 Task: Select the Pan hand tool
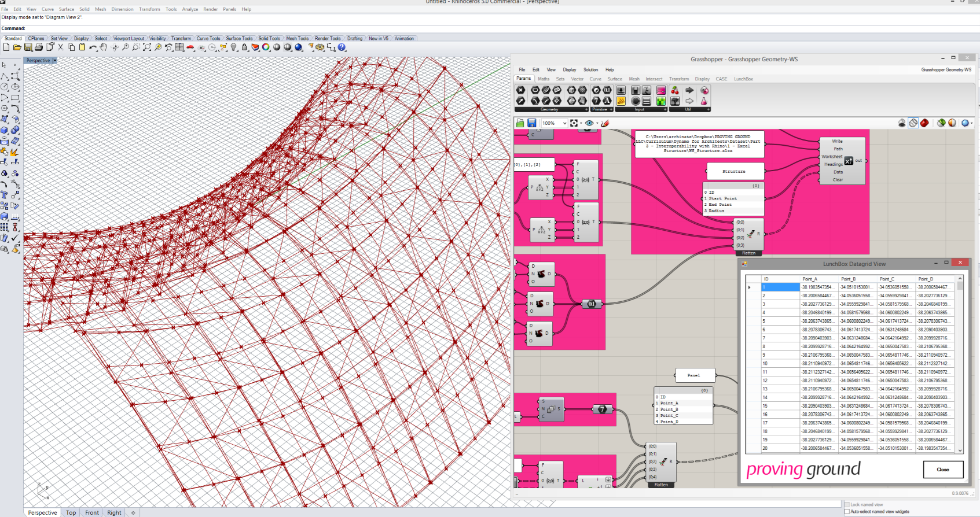click(103, 47)
